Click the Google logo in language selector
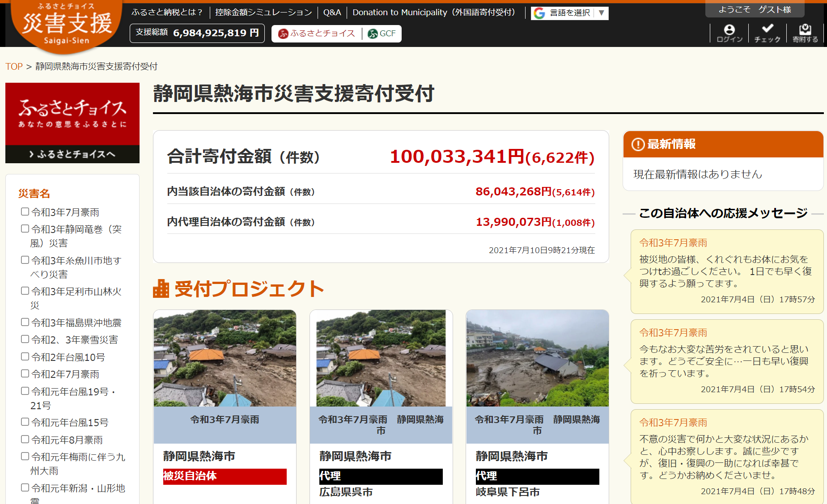 click(539, 13)
